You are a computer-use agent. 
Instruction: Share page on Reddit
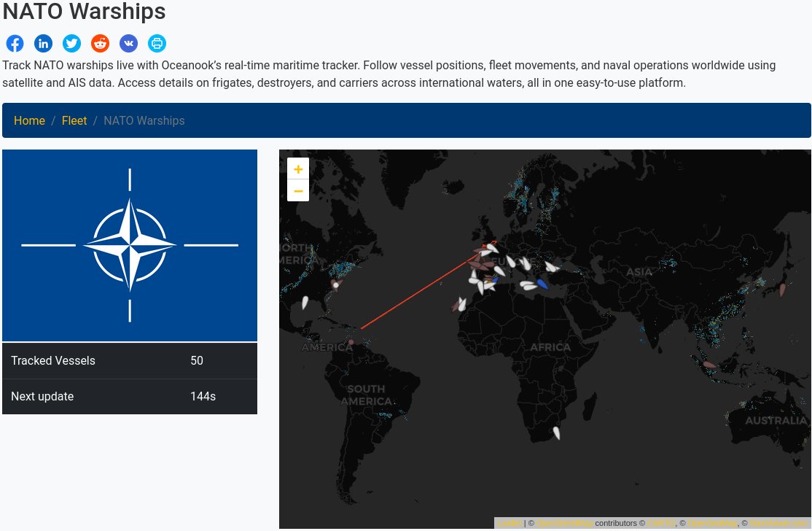[101, 44]
